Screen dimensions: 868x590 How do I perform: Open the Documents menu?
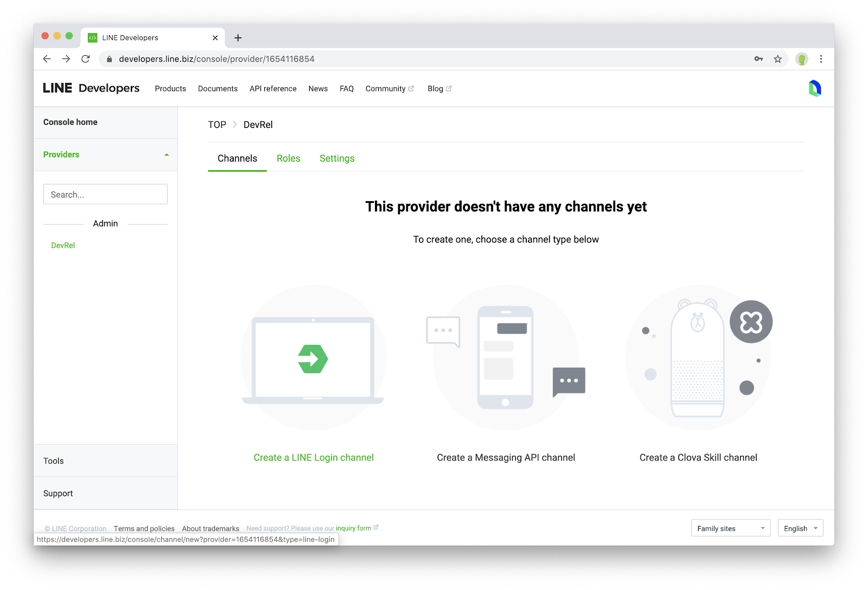tap(218, 89)
